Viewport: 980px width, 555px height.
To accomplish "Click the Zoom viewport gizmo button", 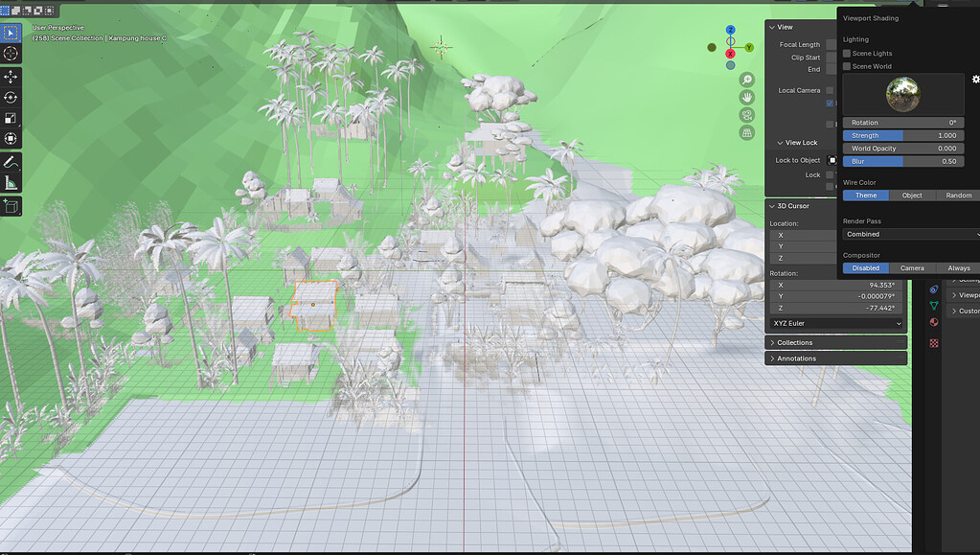I will [747, 80].
